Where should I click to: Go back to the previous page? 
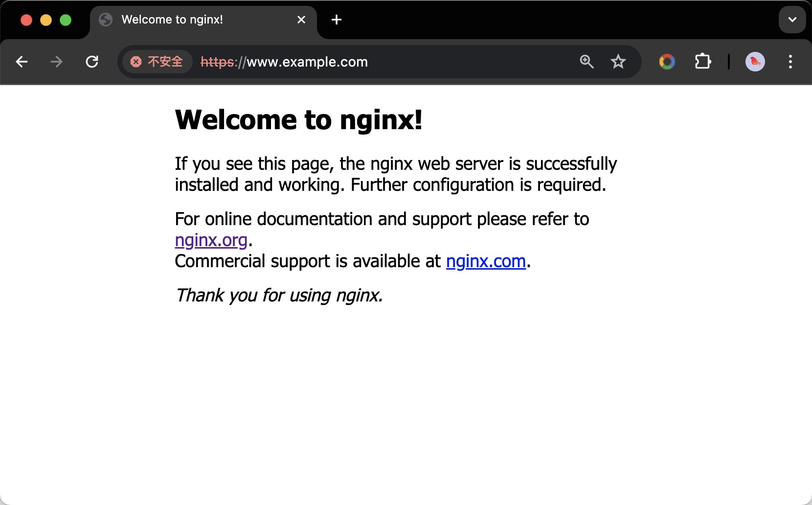22,62
